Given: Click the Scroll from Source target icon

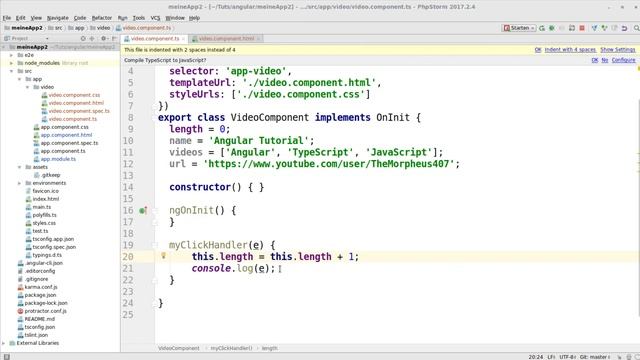Looking at the screenshot, I should pyautogui.click(x=83, y=38).
